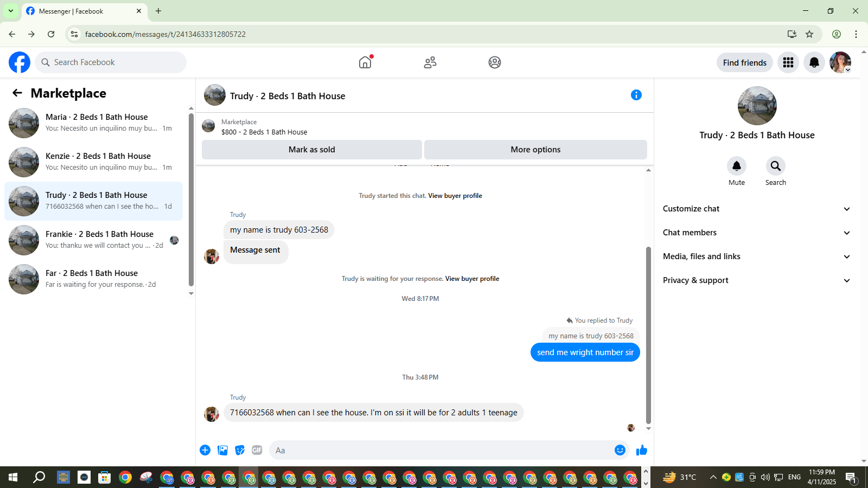Click the Search Facebook field
This screenshot has height=488, width=868.
click(x=111, y=62)
